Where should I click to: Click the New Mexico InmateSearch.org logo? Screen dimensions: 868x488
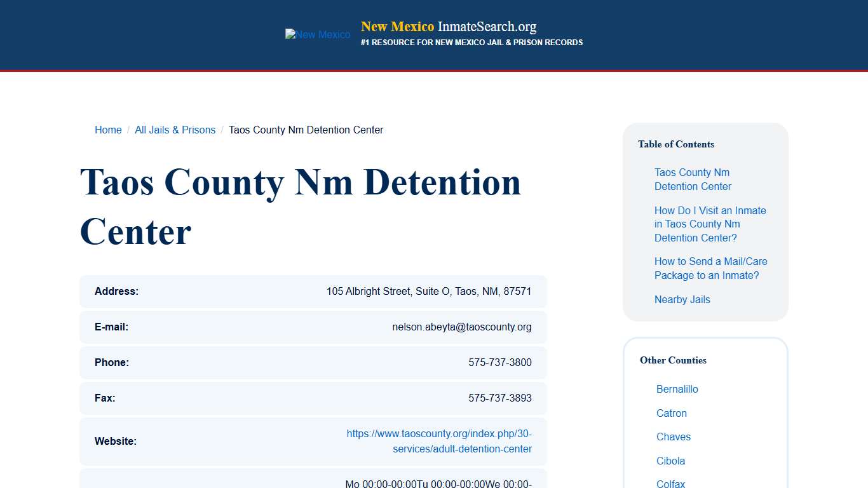[x=448, y=27]
